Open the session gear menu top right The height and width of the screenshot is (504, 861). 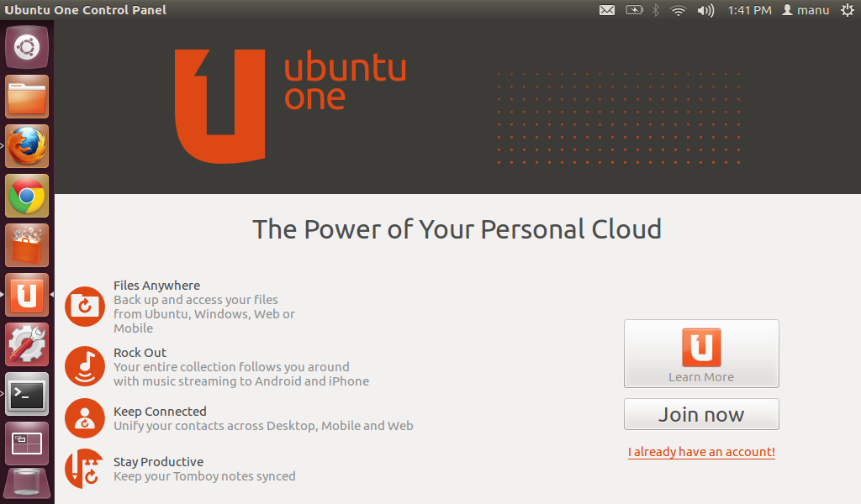tap(848, 10)
